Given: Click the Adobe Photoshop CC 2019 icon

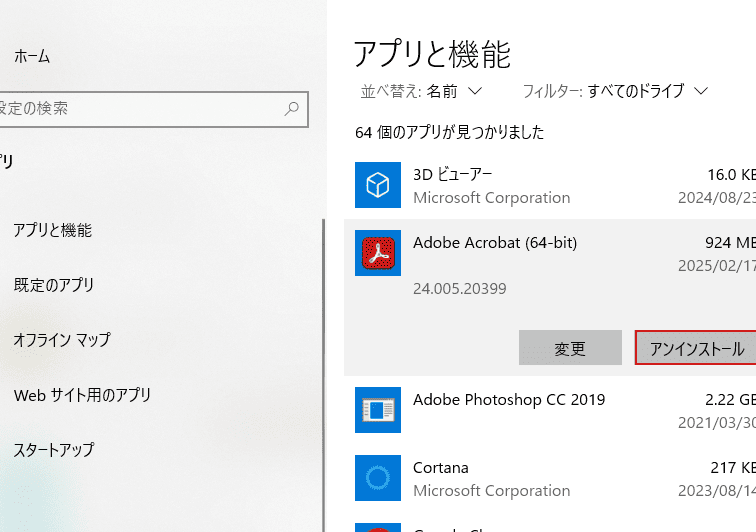Looking at the screenshot, I should tap(378, 410).
